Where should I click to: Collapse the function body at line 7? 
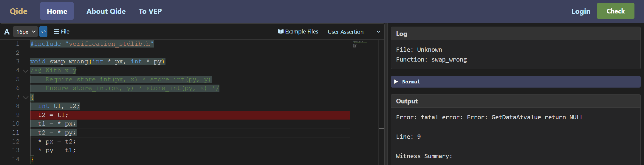click(x=26, y=97)
